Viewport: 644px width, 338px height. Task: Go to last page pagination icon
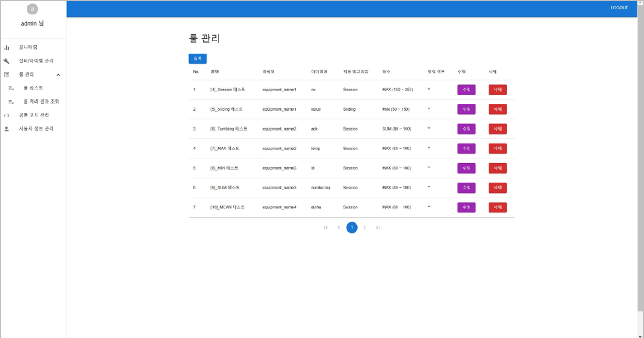coord(378,228)
